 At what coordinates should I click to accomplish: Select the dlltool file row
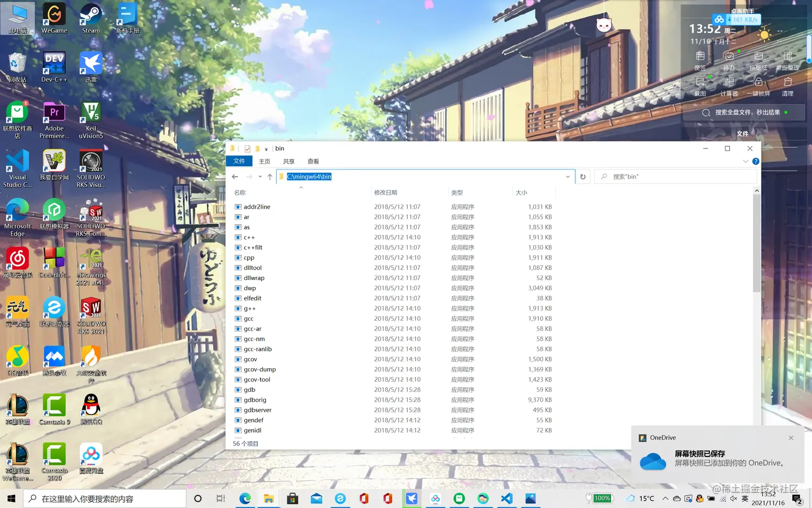[393, 268]
